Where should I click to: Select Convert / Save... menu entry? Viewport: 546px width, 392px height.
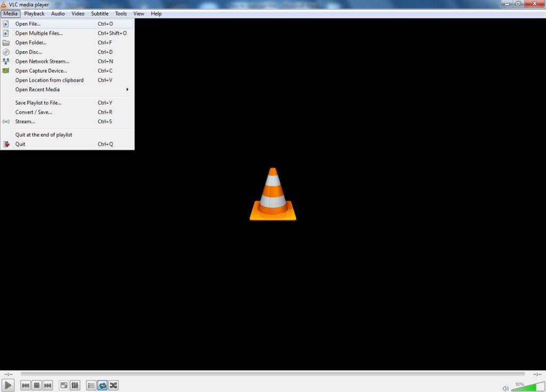pos(34,112)
